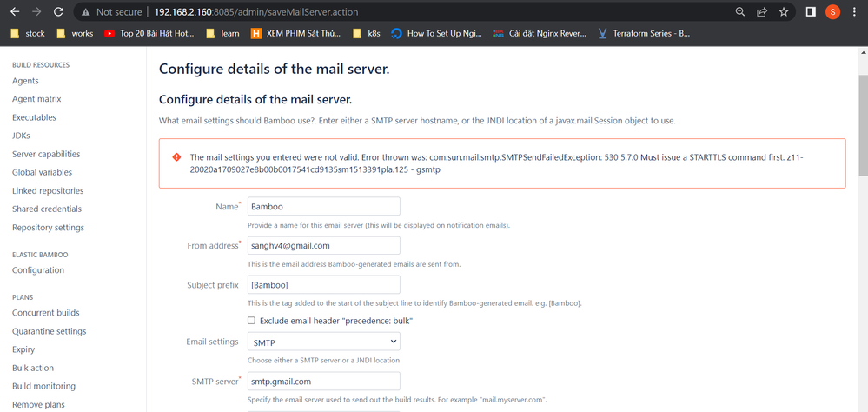Screen dimensions: 868x412
Task: Open Cài đặt Nginx Rever bookmark
Action: pos(540,33)
